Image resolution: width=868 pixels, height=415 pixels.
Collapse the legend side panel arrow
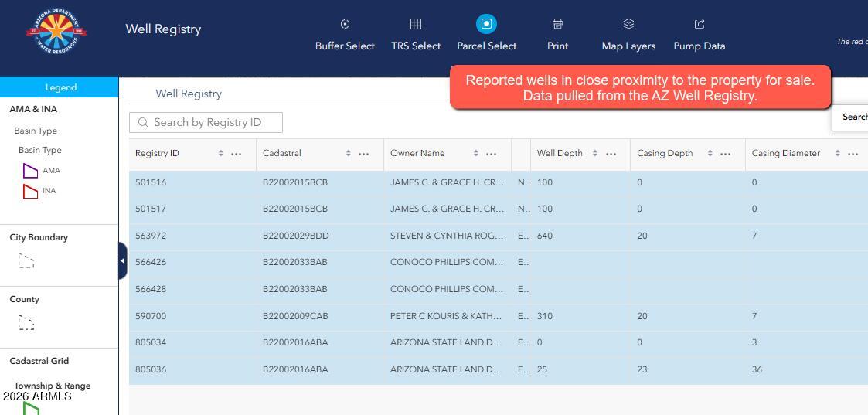click(123, 260)
